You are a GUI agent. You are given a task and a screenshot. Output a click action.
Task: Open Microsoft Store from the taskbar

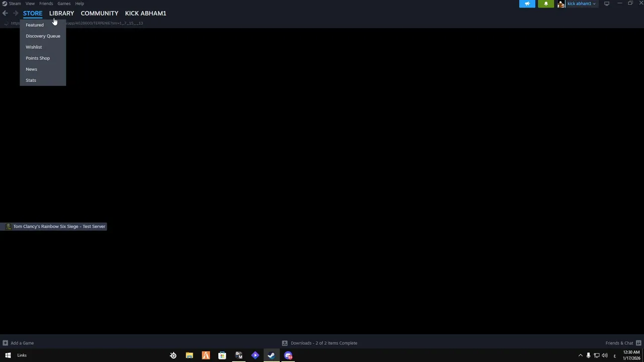pos(222,355)
